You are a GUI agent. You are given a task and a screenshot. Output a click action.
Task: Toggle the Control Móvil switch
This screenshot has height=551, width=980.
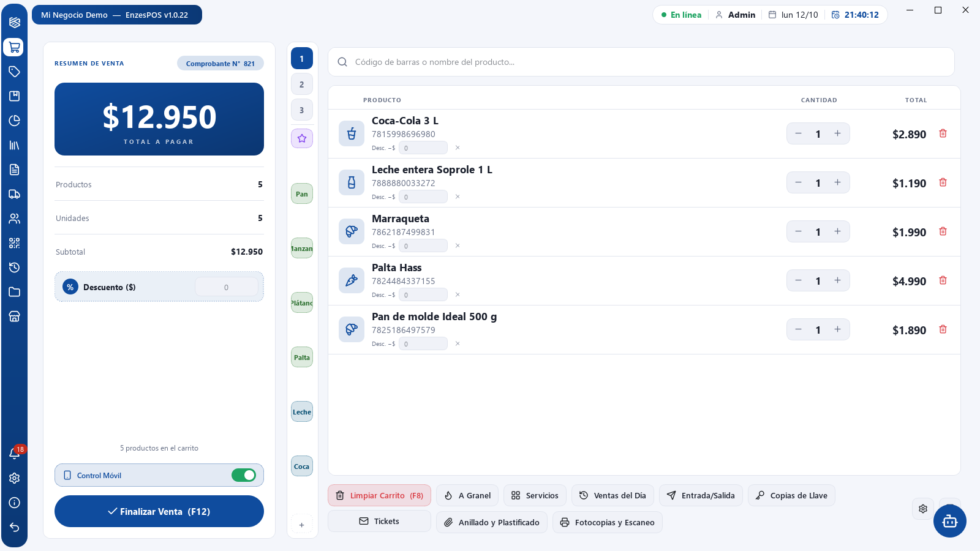(x=244, y=475)
